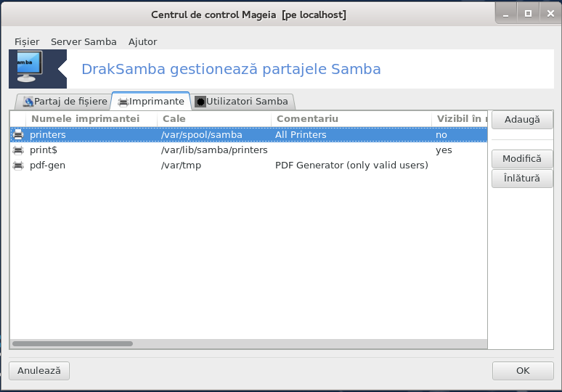Click the Înlătură button
Image resolution: width=562 pixels, height=392 pixels.
click(522, 179)
